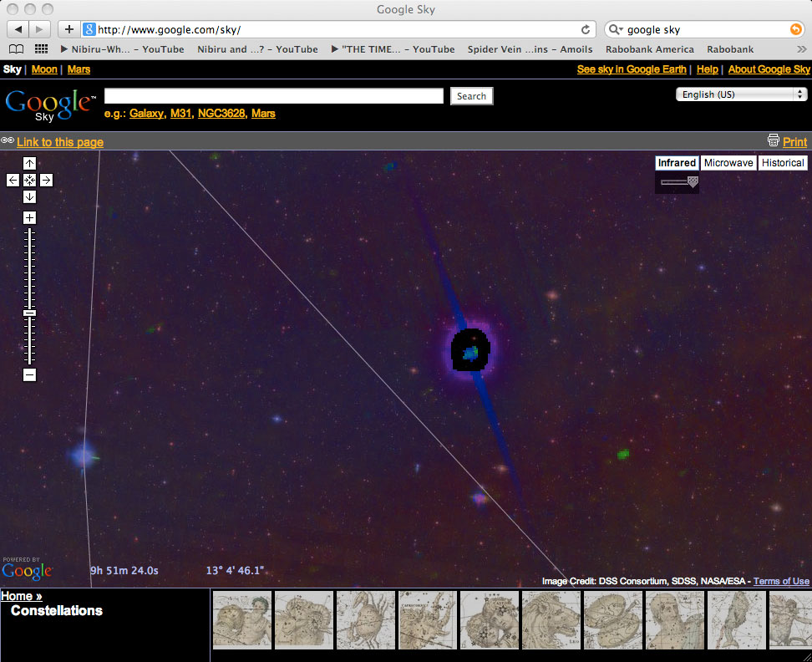Click the M31 example link
The image size is (812, 662).
click(x=180, y=114)
